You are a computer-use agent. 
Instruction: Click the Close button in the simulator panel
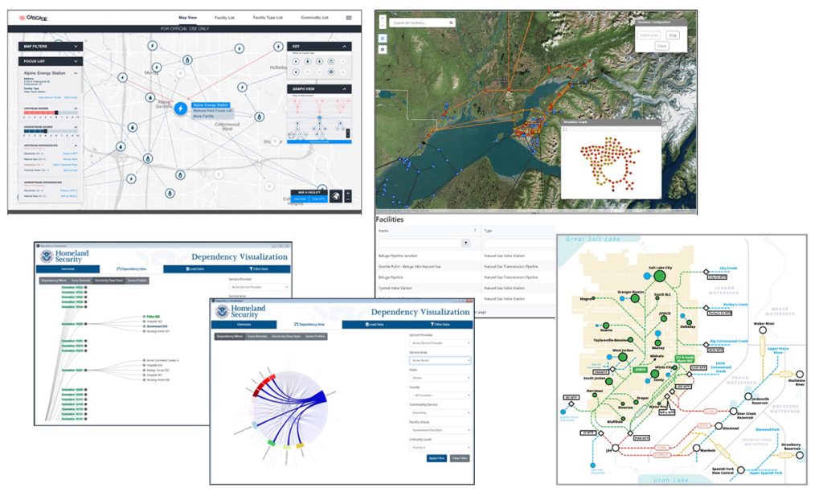pos(662,46)
